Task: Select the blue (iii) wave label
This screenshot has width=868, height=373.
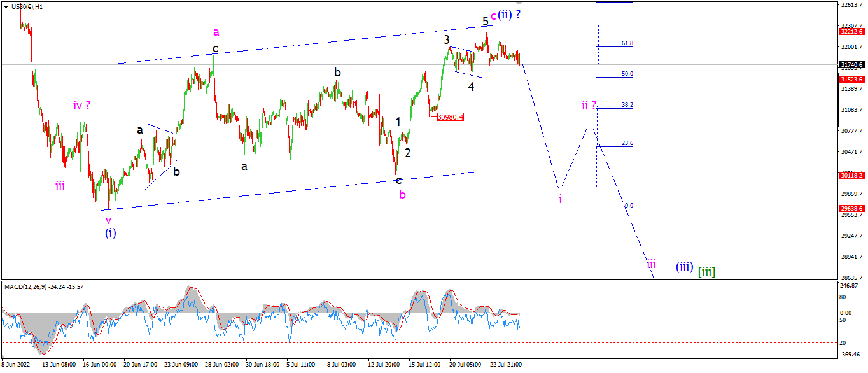Action: pos(684,267)
